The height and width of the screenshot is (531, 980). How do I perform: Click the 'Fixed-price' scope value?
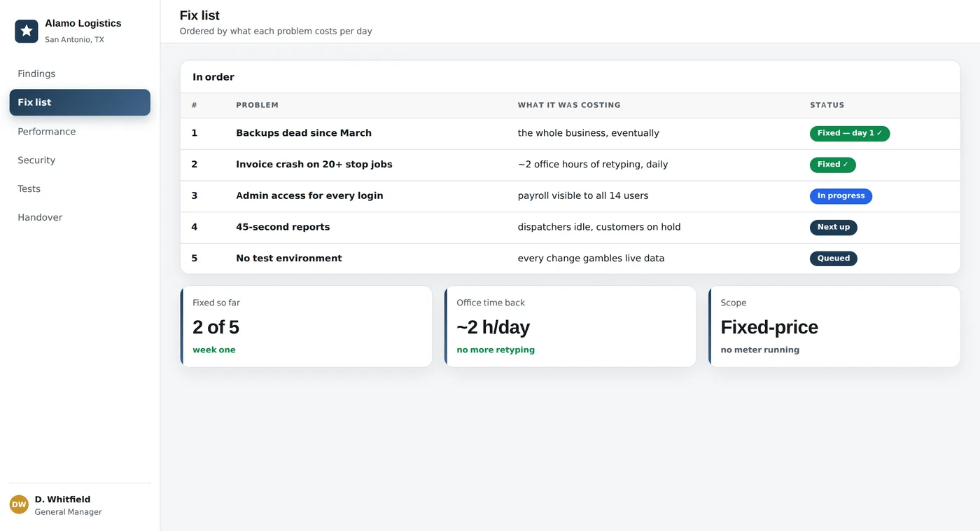[x=769, y=327]
